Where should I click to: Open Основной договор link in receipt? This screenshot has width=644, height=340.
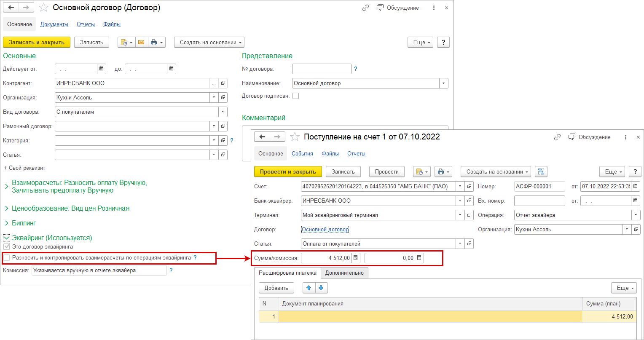click(325, 229)
